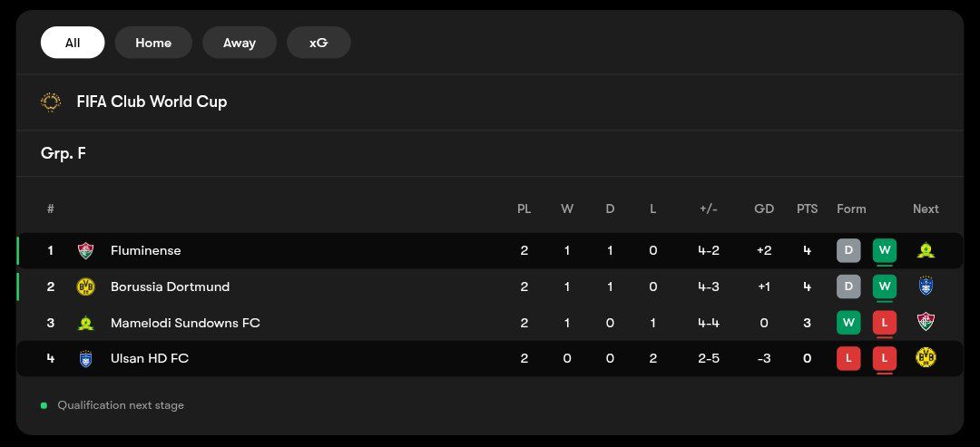Click the Fluminense team crest

pos(85,250)
